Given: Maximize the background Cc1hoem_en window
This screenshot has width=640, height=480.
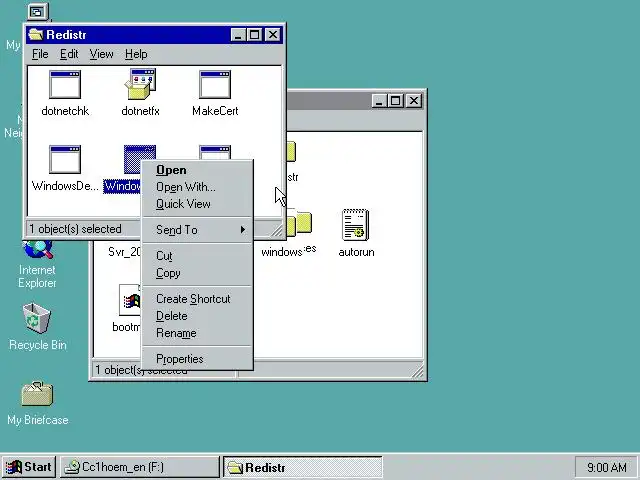Looking at the screenshot, I should [x=396, y=100].
